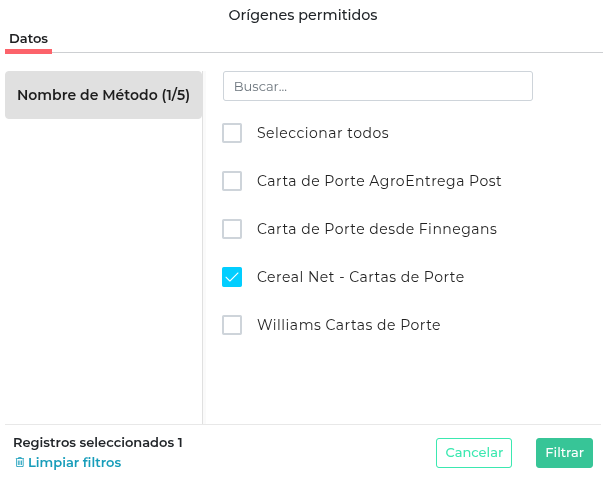Click the 'Carta de Porte AgroEntrega Post' label
Screen dimensions: 605x479
click(x=379, y=181)
